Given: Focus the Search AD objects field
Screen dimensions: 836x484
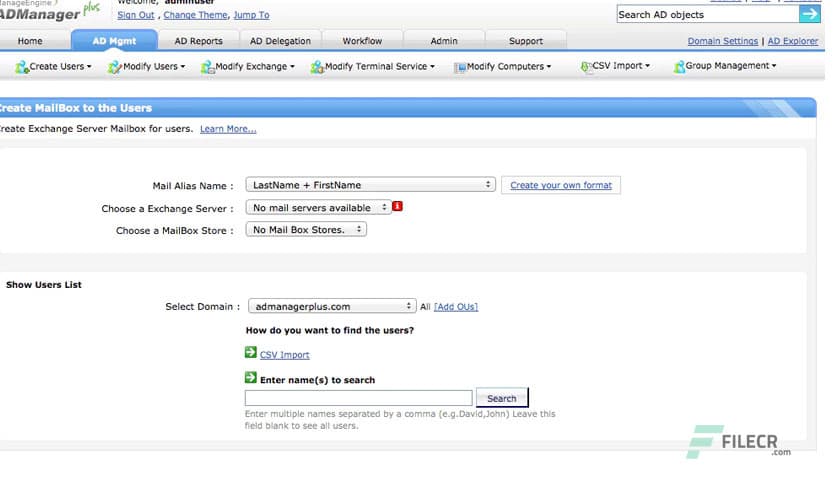Looking at the screenshot, I should click(x=708, y=14).
